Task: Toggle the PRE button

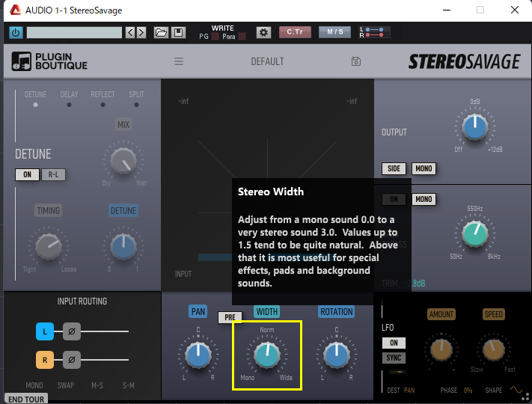Action: click(230, 317)
